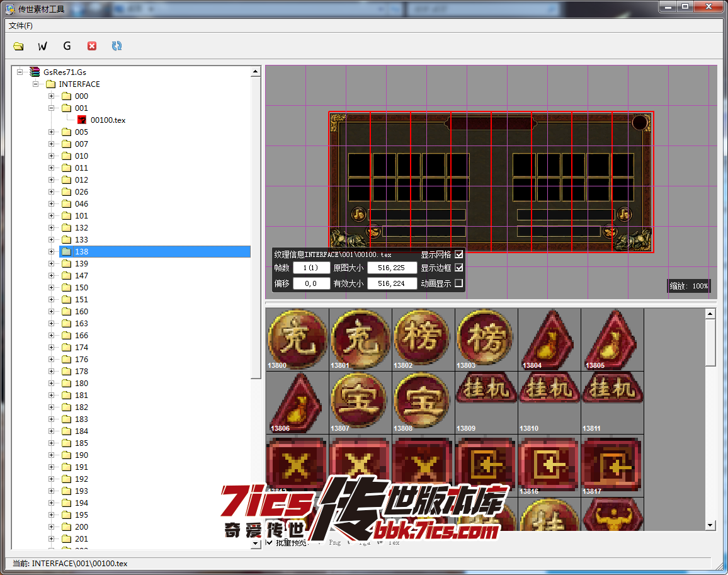The width and height of the screenshot is (728, 575).
Task: Select thumbnail 13802 in the preview grid
Action: [x=423, y=339]
